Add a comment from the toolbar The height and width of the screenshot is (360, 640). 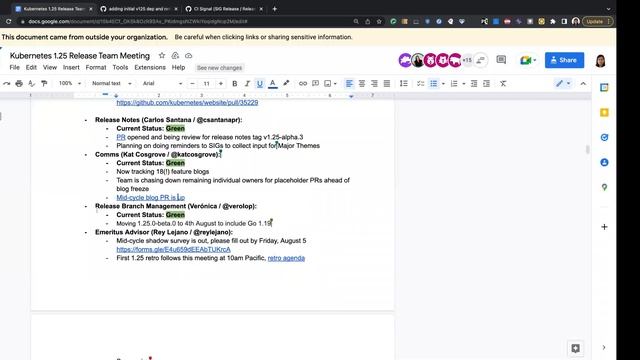point(315,83)
